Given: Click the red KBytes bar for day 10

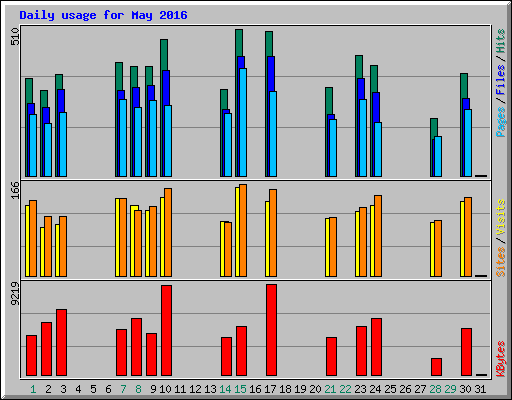Looking at the screenshot, I should point(166,330).
